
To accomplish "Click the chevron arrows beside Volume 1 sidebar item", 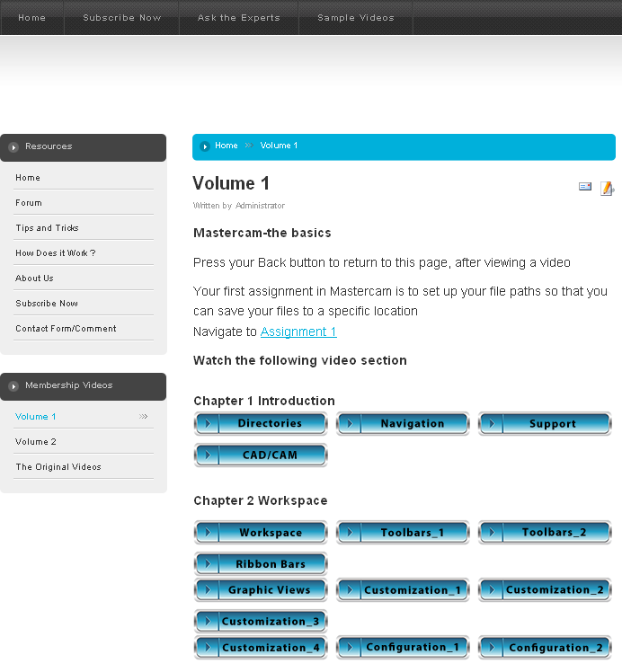I will [x=143, y=417].
